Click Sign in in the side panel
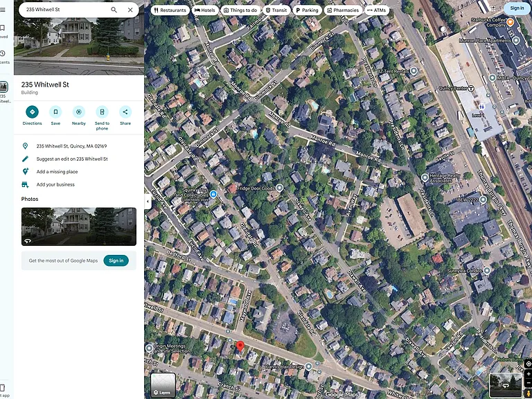This screenshot has height=399, width=532. [116, 260]
